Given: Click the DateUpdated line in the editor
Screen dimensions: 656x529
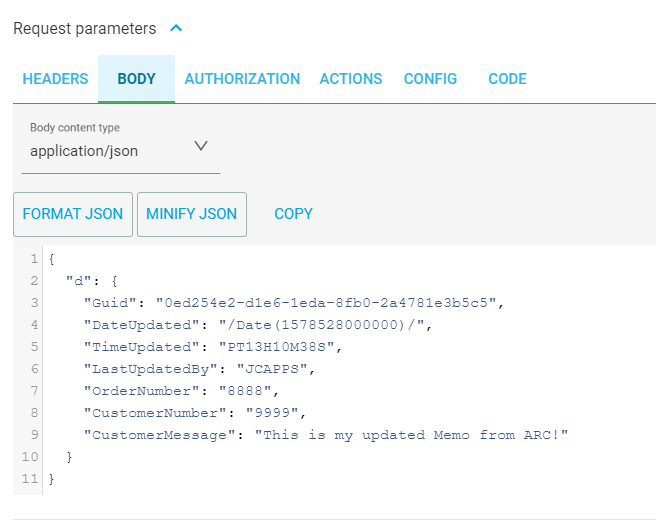Looking at the screenshot, I should tap(258, 325).
